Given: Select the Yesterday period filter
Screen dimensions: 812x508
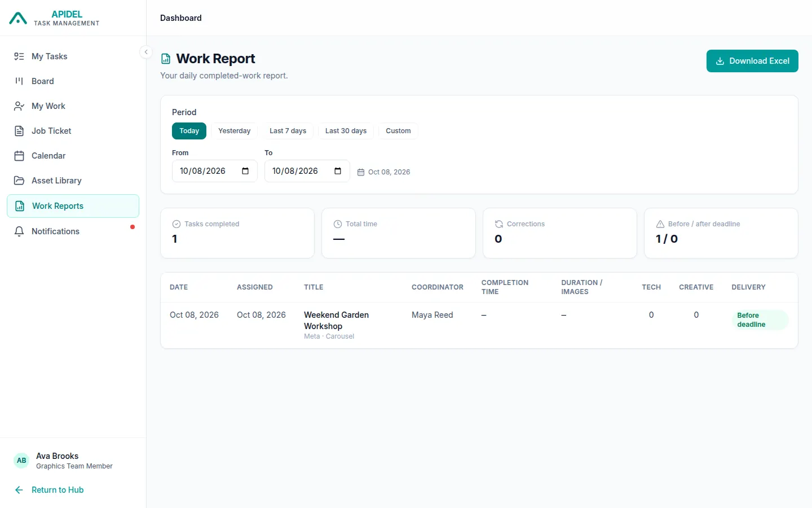Looking at the screenshot, I should 235,131.
